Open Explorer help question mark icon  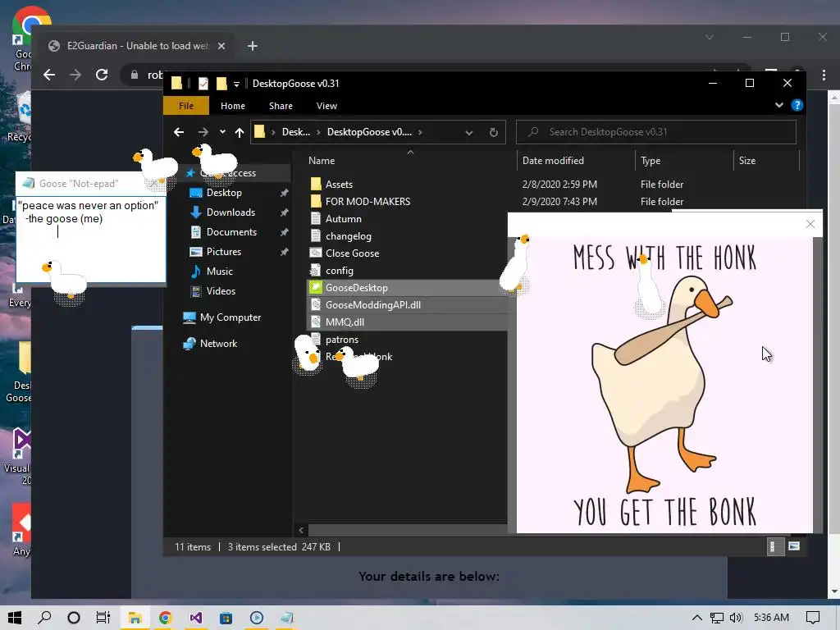(797, 106)
